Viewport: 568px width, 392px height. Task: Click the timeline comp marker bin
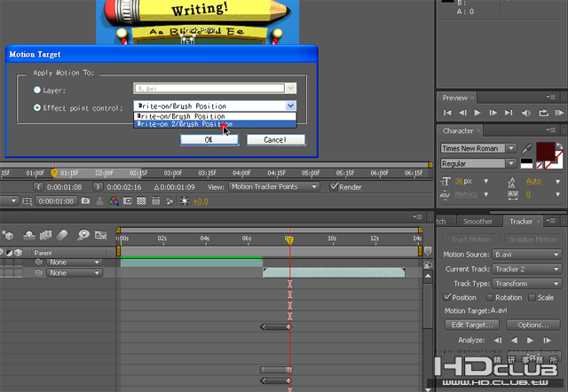point(428,251)
